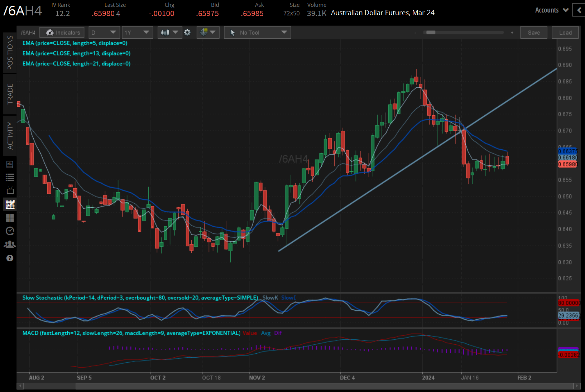Click the Indicators button
Screen dimensions: 585x392
coord(62,32)
